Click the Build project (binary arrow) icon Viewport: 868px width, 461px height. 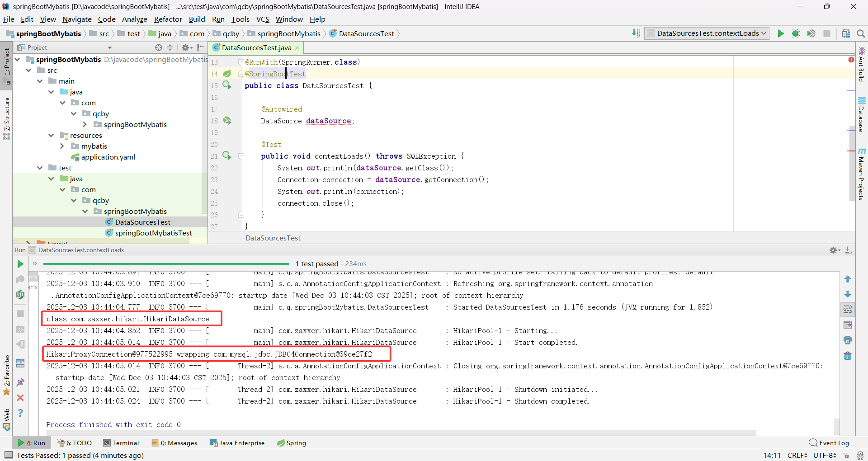click(x=636, y=33)
